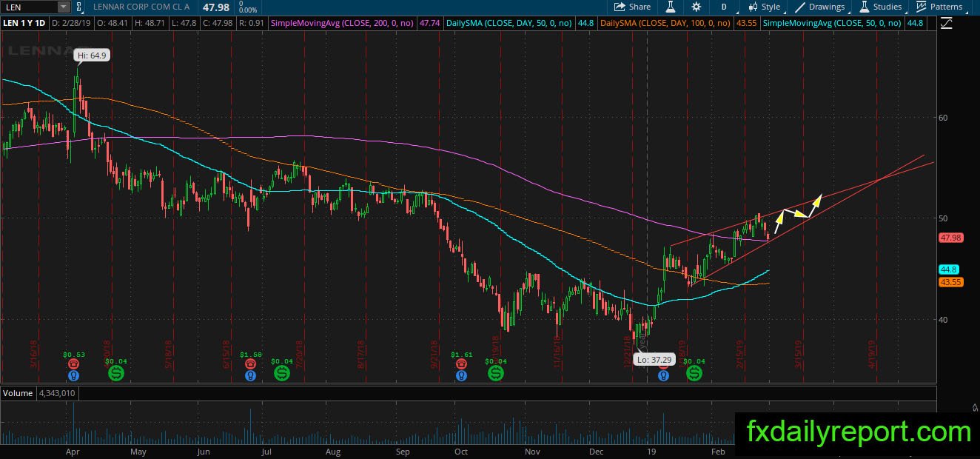
Task: Click the 47.98 price tag on the axis
Action: 950,238
